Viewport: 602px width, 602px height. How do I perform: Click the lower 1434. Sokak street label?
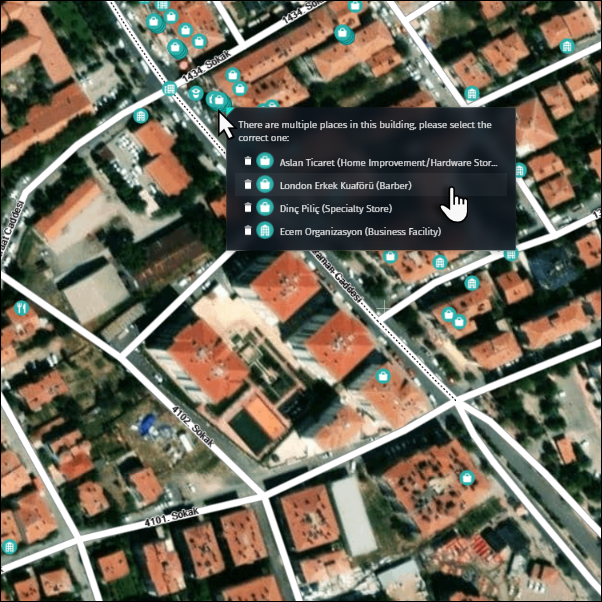tap(207, 66)
